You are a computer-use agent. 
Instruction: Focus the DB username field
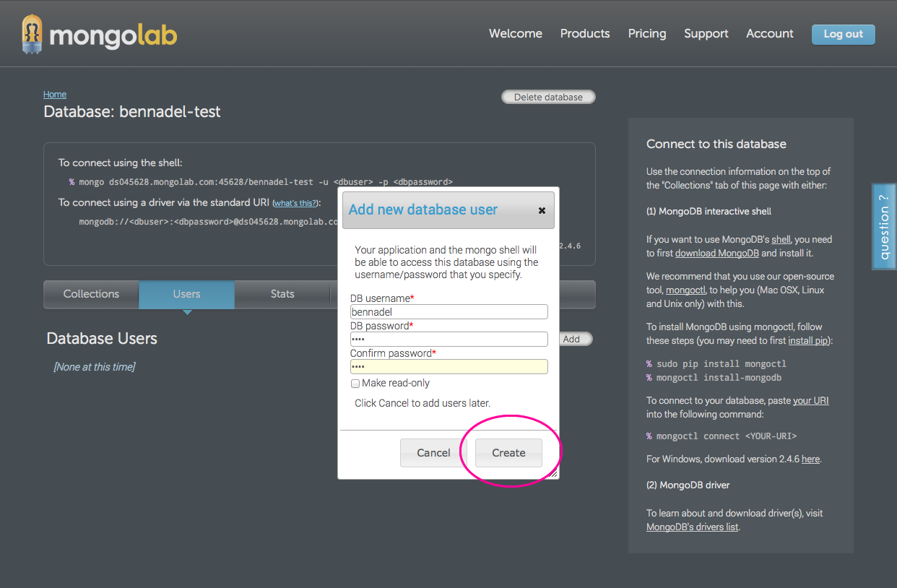(448, 312)
